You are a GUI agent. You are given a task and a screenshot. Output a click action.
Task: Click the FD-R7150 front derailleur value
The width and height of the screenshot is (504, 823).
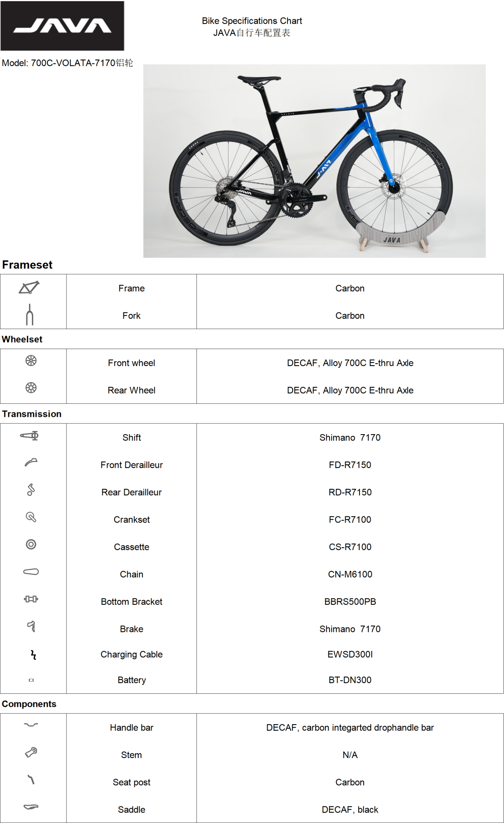click(x=350, y=465)
